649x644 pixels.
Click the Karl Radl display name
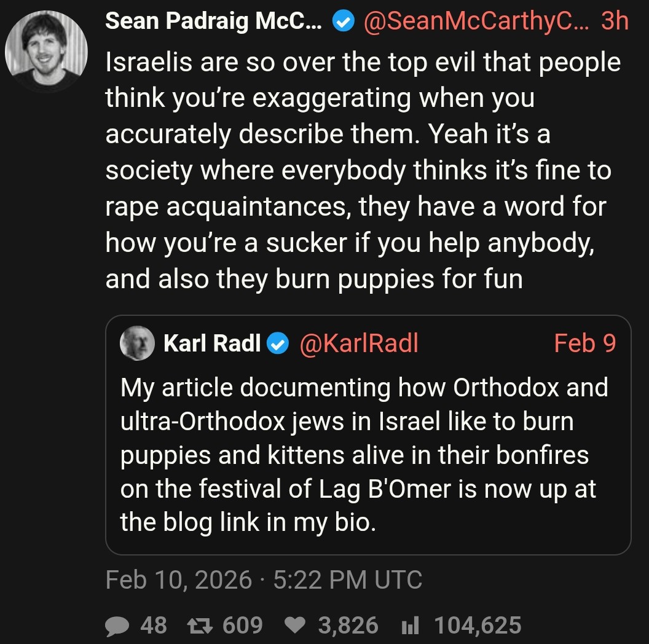click(x=212, y=343)
